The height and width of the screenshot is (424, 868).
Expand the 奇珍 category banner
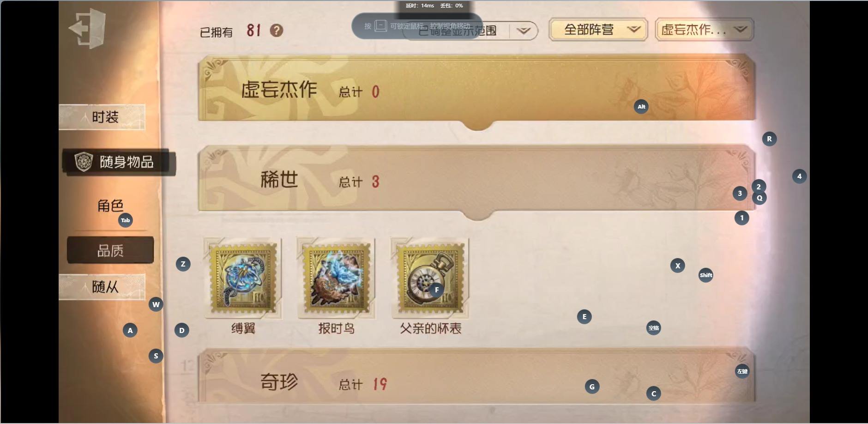click(x=477, y=376)
